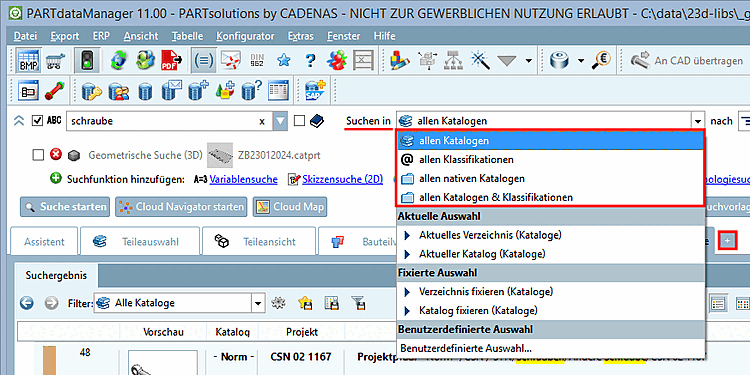The height and width of the screenshot is (375, 750).
Task: Click Cloud Navigator starten button
Action: tap(181, 207)
